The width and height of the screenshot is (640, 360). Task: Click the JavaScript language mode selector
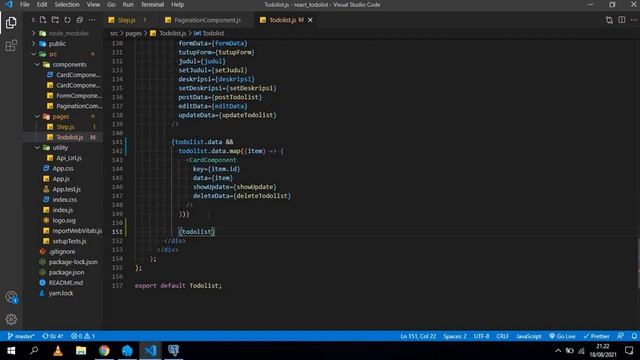pos(529,336)
